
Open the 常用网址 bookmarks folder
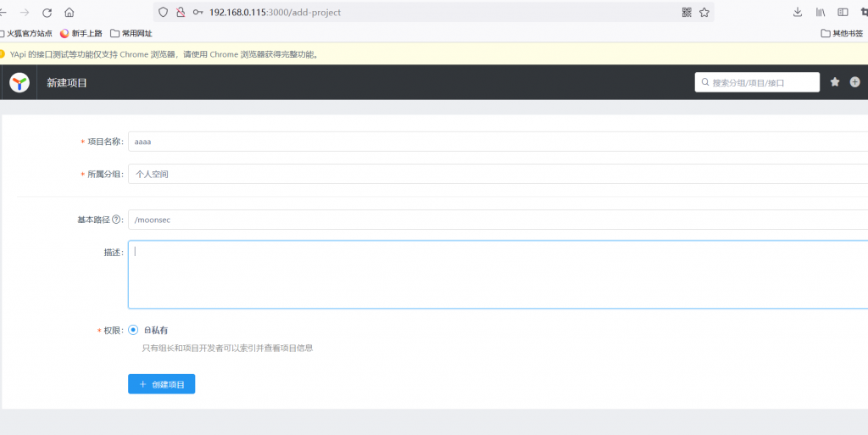pos(131,34)
